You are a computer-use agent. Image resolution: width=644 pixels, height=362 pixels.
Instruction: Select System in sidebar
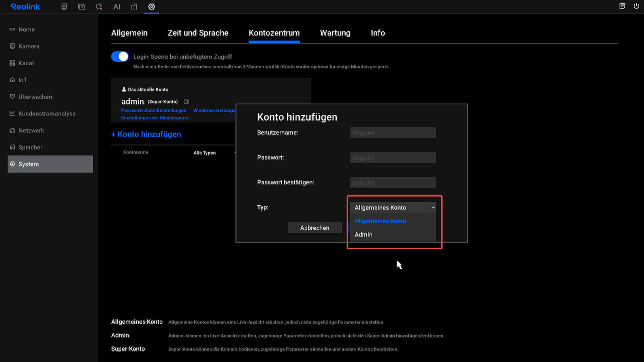pyautogui.click(x=50, y=164)
